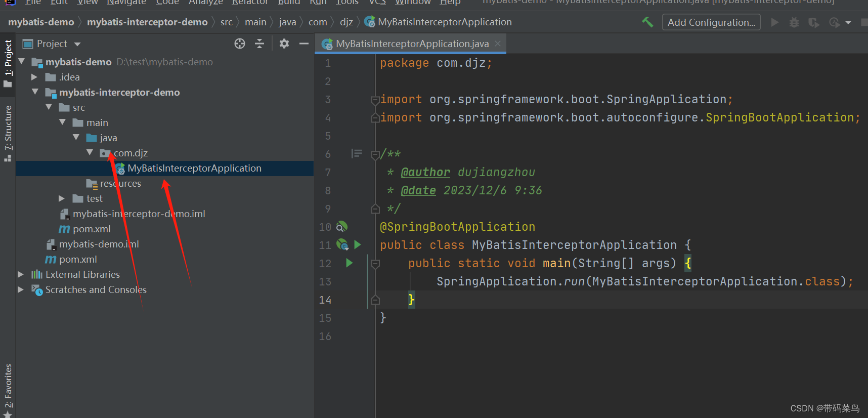Viewport: 868px width, 418px height.
Task: Click the Spring bean gutter icon on line 10
Action: pyautogui.click(x=342, y=226)
